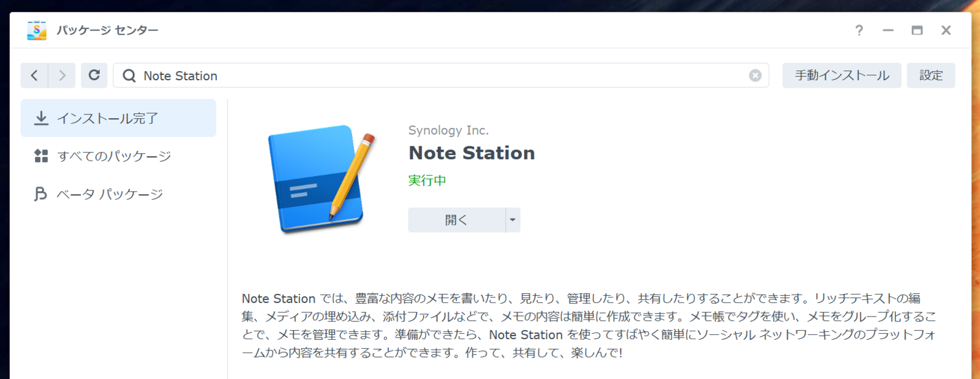This screenshot has height=379, width=980.
Task: Click the Note Station package title
Action: point(472,153)
